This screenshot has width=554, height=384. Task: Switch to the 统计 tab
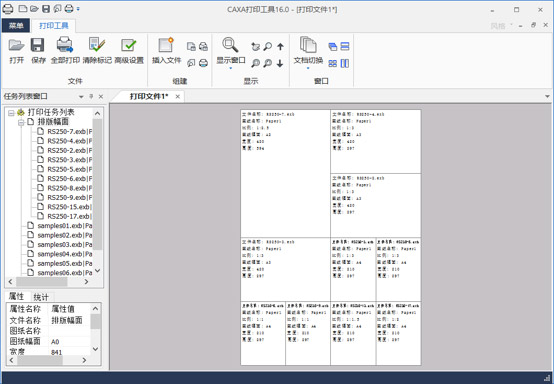tap(41, 297)
